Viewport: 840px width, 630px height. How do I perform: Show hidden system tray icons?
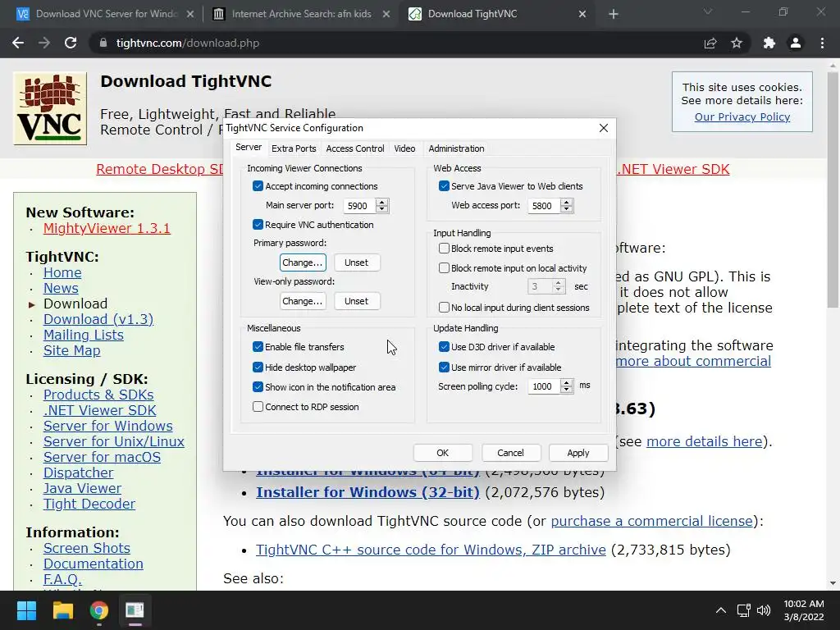[x=721, y=610]
